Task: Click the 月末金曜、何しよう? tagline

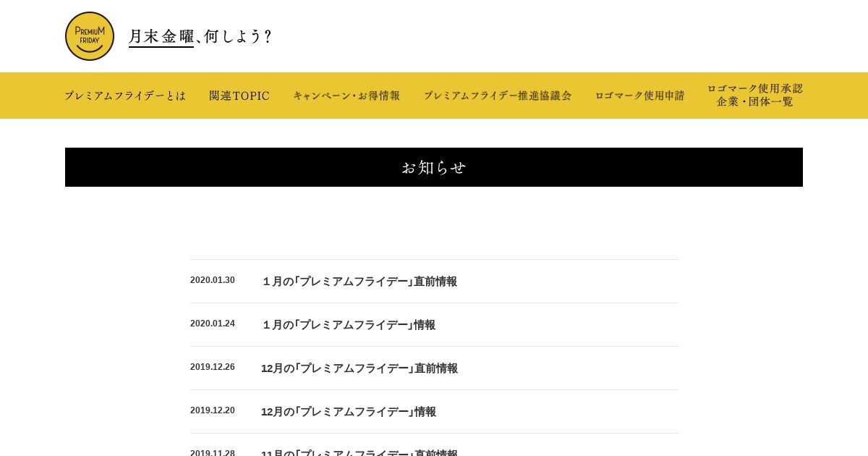Action: (200, 36)
